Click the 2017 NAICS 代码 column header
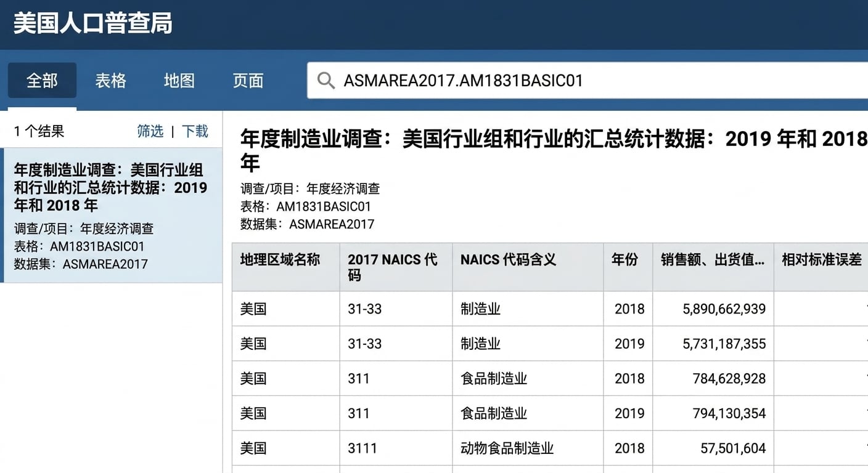 point(396,267)
